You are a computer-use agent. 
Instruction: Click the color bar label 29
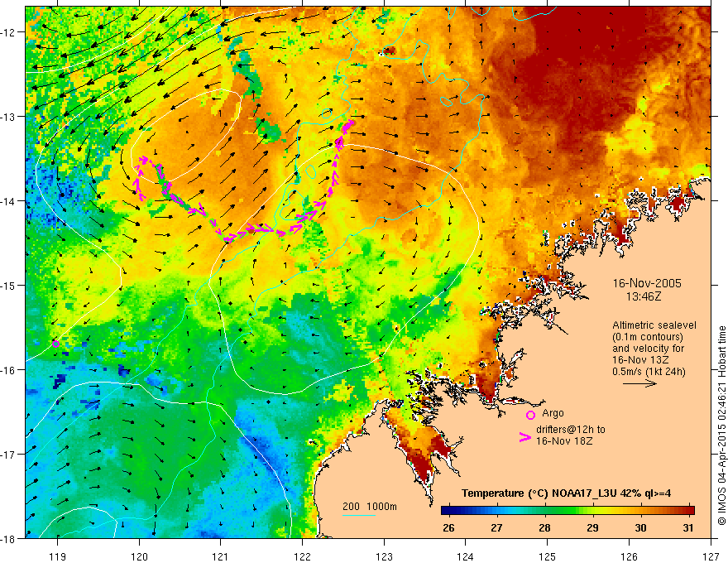pos(592,528)
